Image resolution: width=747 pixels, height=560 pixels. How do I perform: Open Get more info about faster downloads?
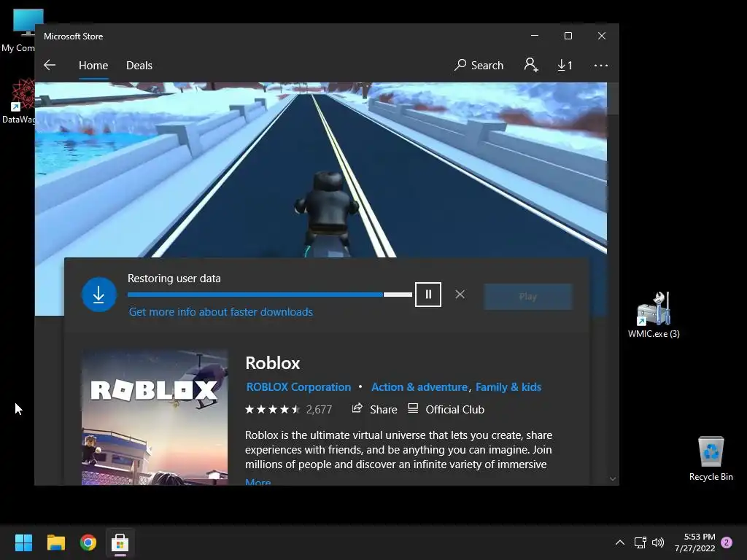221,312
